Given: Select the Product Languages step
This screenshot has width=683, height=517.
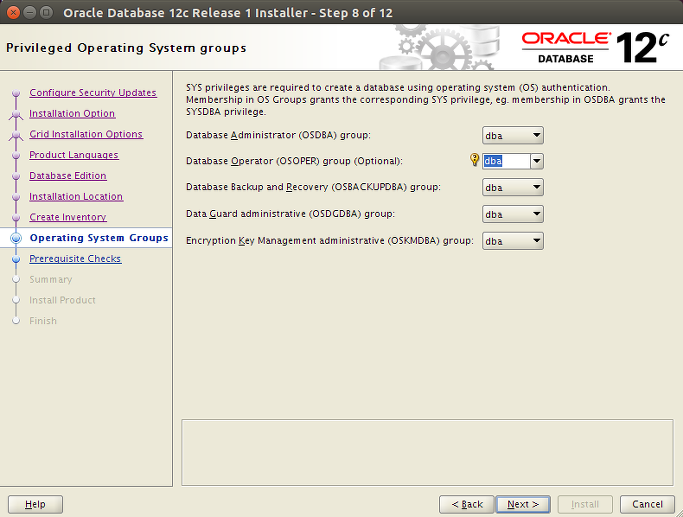Looking at the screenshot, I should (x=74, y=155).
